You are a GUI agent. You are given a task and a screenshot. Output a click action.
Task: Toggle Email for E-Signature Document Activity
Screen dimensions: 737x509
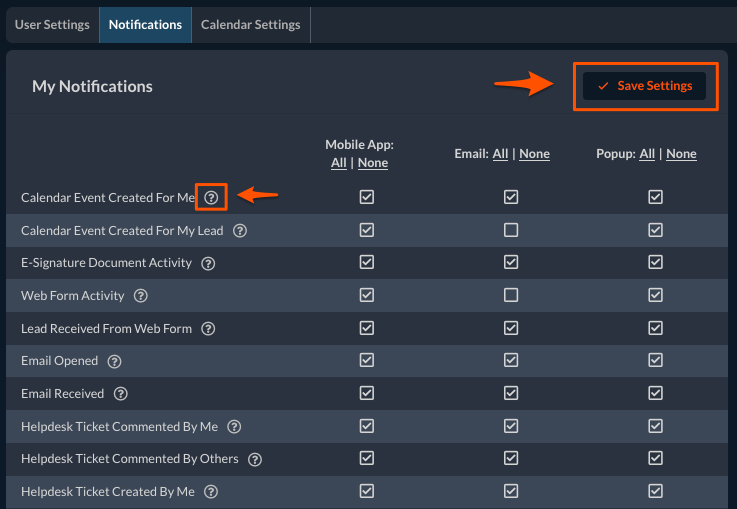(x=511, y=262)
